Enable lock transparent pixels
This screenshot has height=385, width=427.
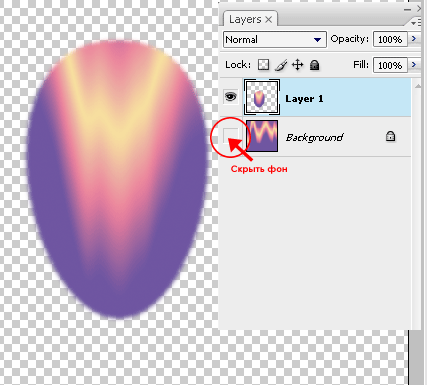(x=263, y=65)
